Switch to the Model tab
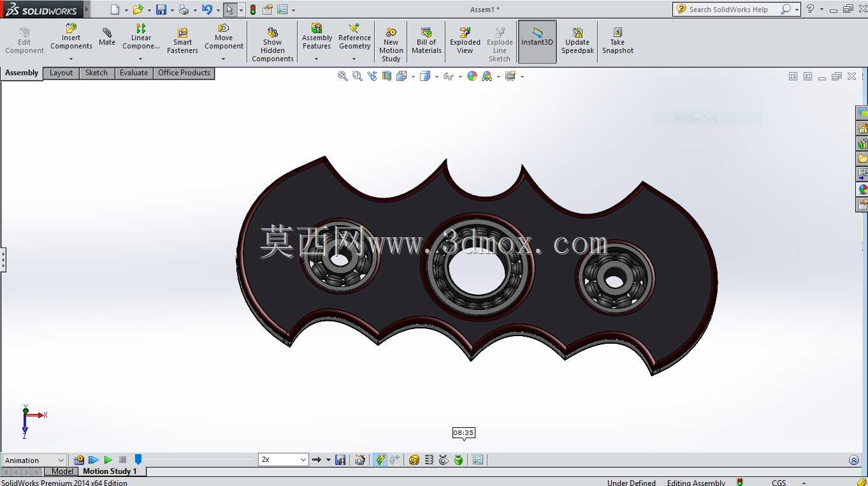868x486 pixels. (62, 471)
